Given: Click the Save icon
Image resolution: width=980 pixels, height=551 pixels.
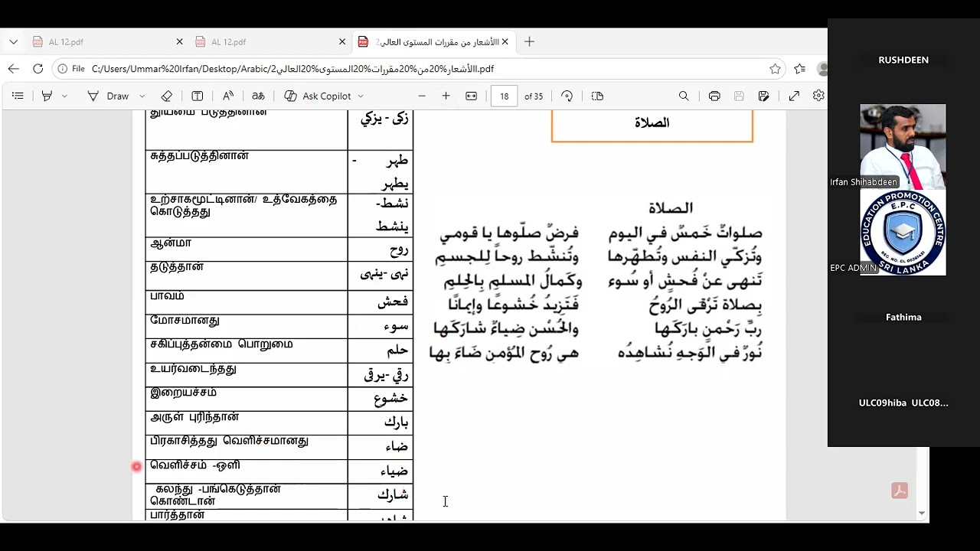Looking at the screenshot, I should [739, 96].
